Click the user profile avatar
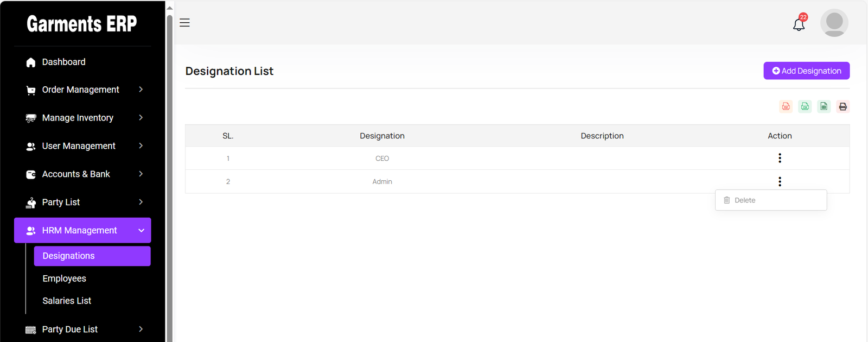Screen dimensions: 868x342 pyautogui.click(x=834, y=23)
